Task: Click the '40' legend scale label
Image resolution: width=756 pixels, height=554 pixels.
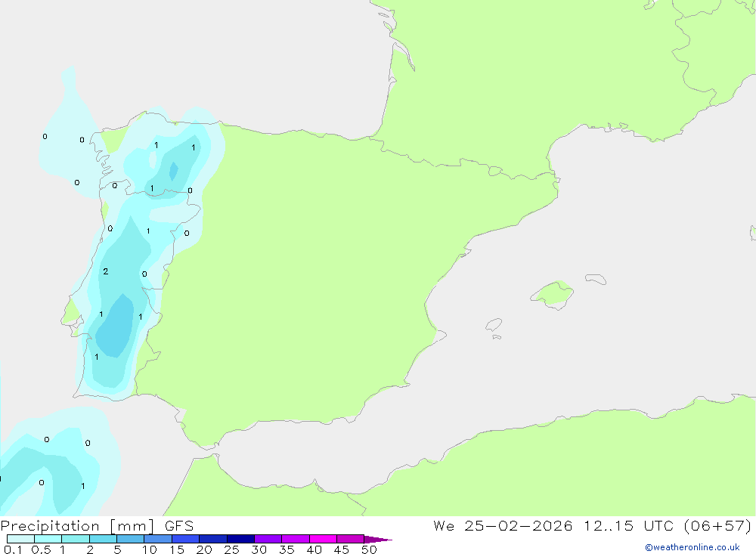Action: (314, 549)
